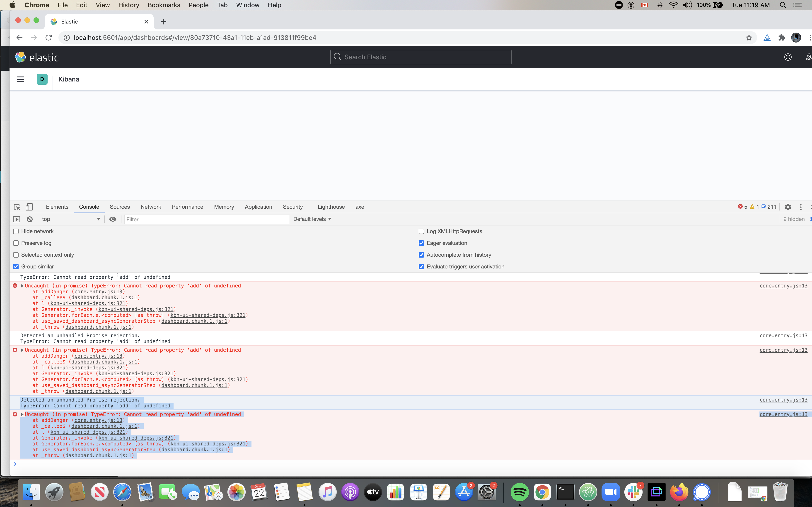812x507 pixels.
Task: Open the Default levels dropdown
Action: [x=312, y=219]
